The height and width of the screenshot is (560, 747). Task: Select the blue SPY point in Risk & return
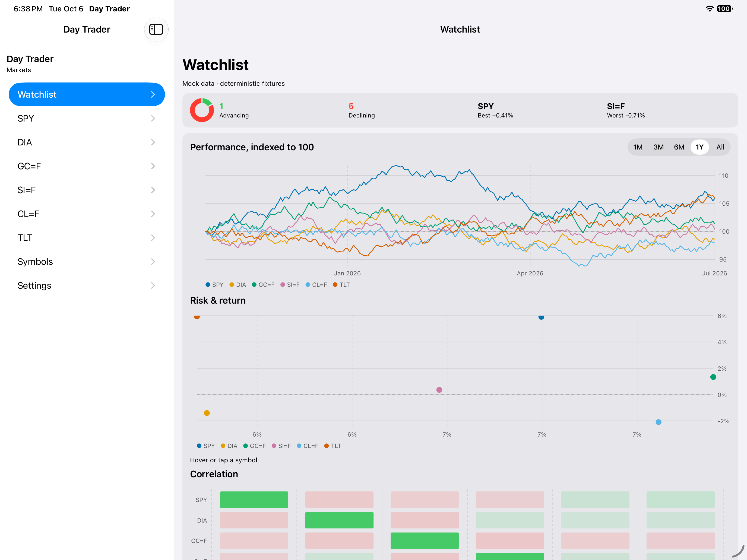541,317
